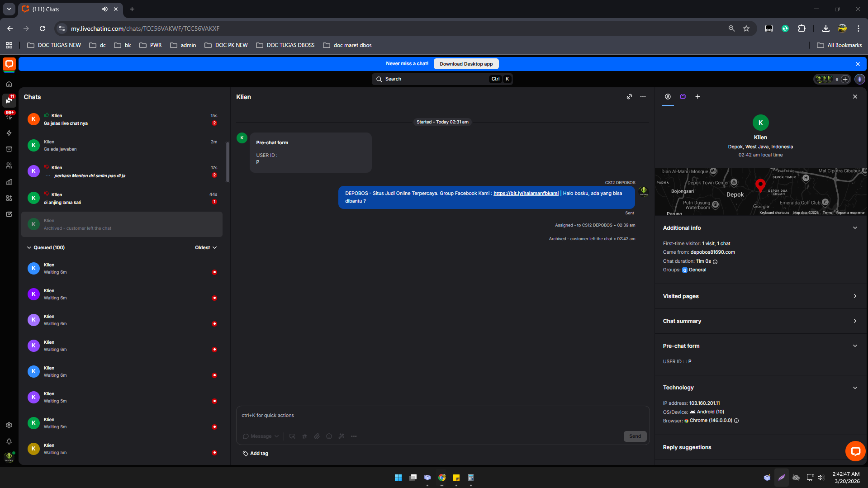Copy chat link icon in Klien header
This screenshot has height=488, width=868.
coord(629,97)
